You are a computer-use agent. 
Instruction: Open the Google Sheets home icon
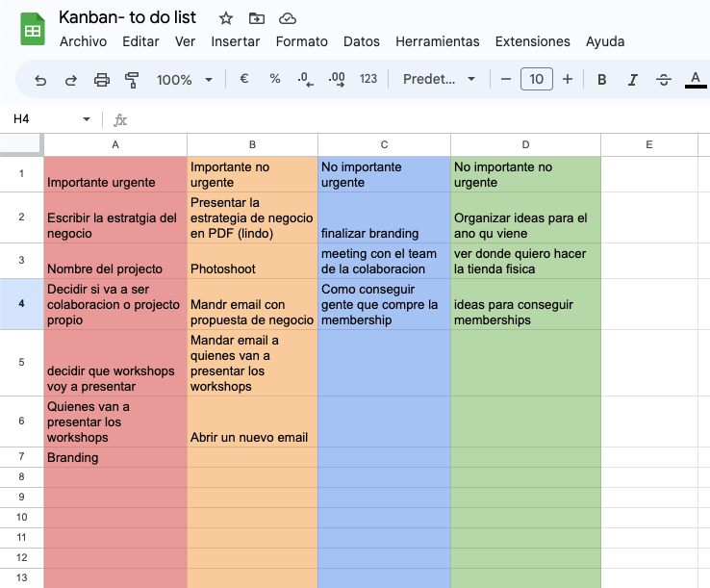click(33, 30)
